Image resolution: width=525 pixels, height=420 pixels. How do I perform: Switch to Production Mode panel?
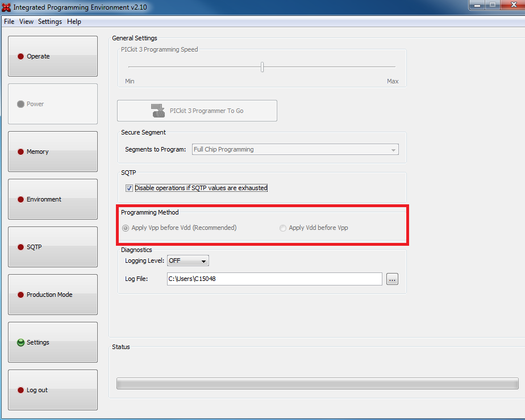click(x=52, y=295)
